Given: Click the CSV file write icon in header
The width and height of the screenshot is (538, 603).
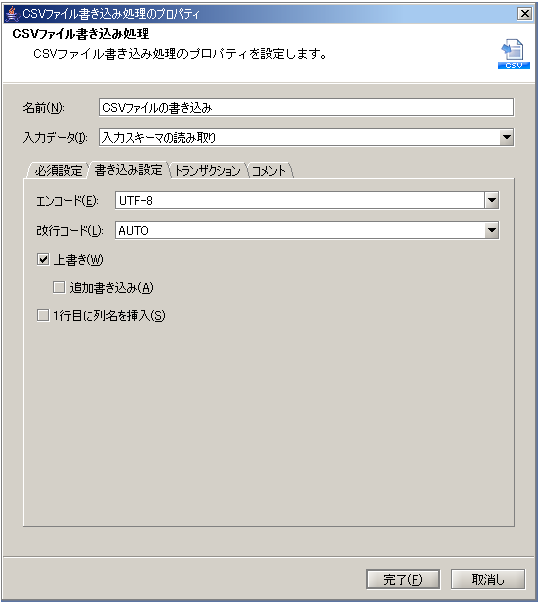Looking at the screenshot, I should (x=514, y=54).
